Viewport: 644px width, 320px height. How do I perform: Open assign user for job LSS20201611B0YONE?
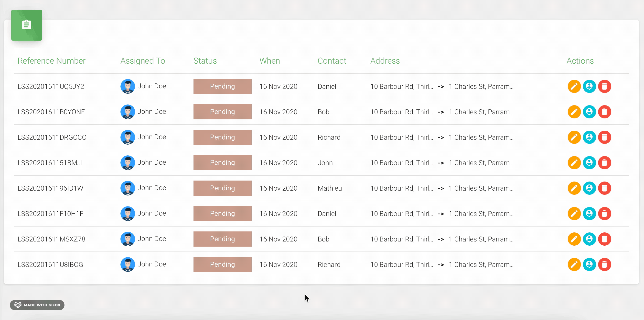click(x=589, y=112)
